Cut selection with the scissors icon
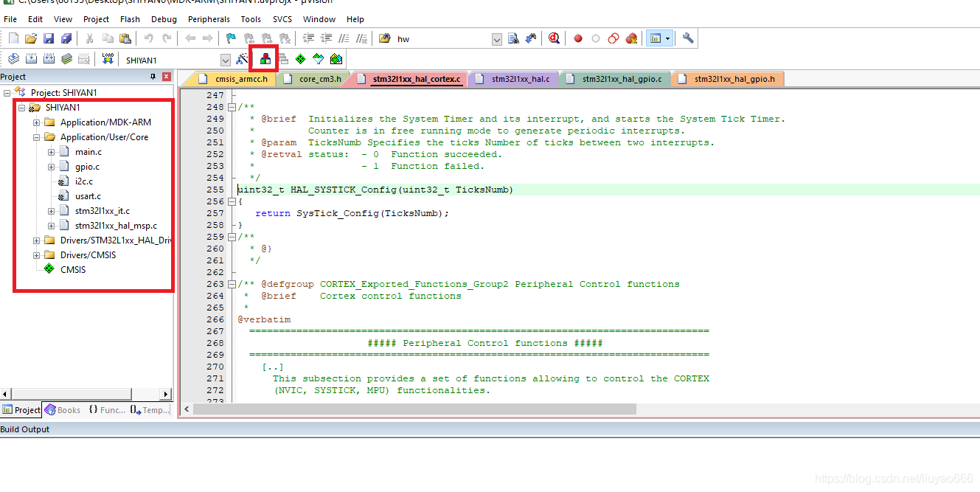This screenshot has height=492, width=980. [89, 38]
